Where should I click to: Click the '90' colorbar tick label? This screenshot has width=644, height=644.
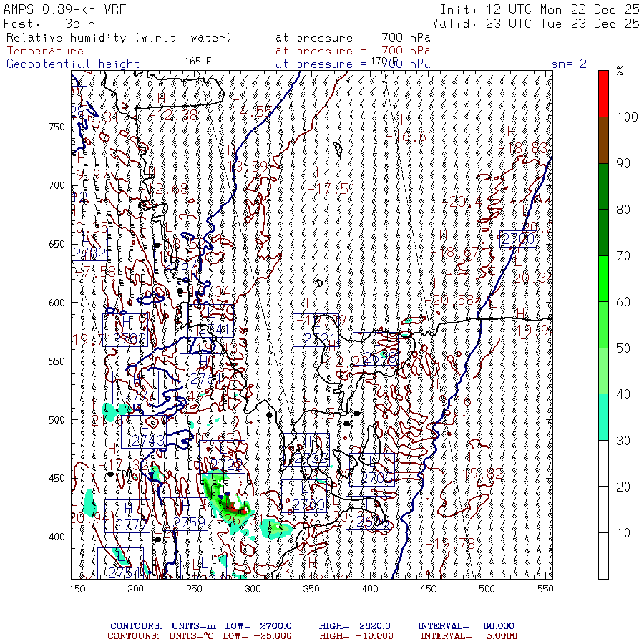click(x=623, y=163)
